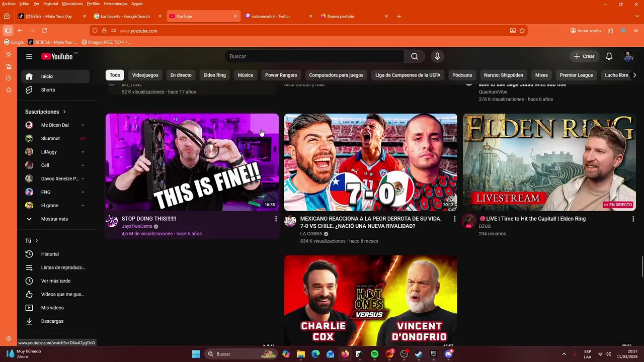Click the Windows Start button
644x362 pixels.
pos(196,354)
